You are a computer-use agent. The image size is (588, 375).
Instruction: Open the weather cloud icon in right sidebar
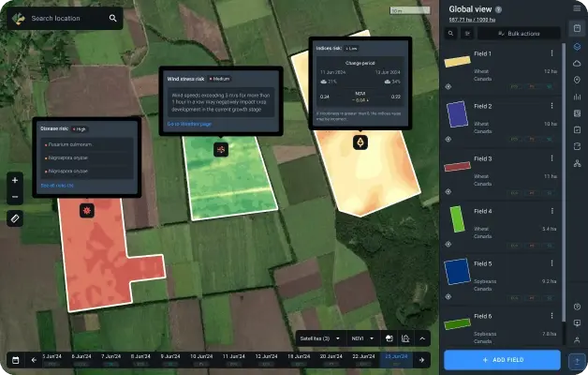577,63
